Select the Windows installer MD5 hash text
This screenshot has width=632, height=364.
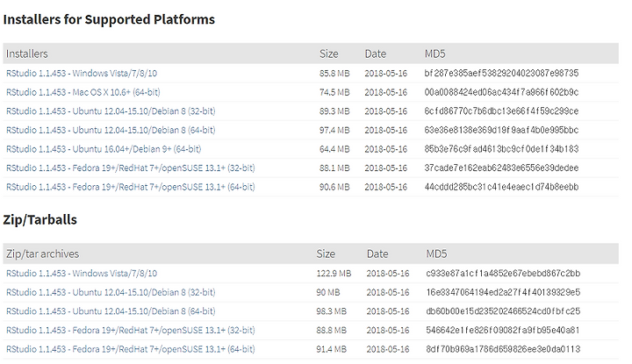(x=501, y=74)
